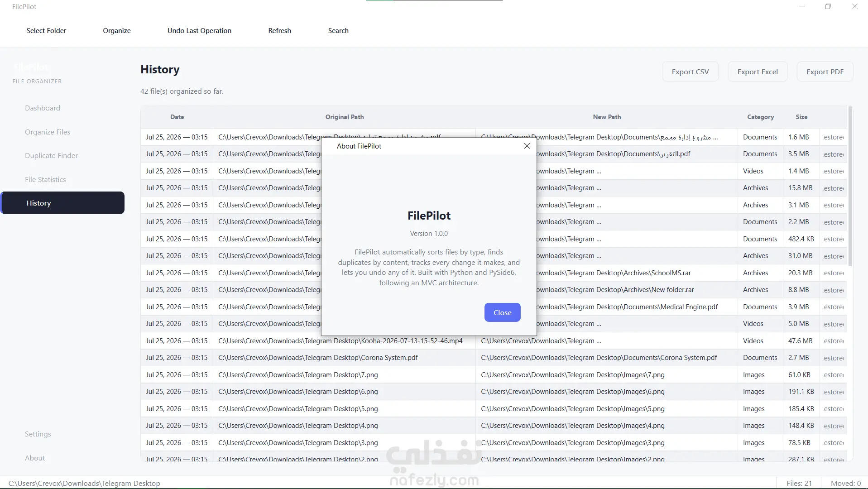Open the About sidebar item
The height and width of the screenshot is (489, 868).
point(35,458)
